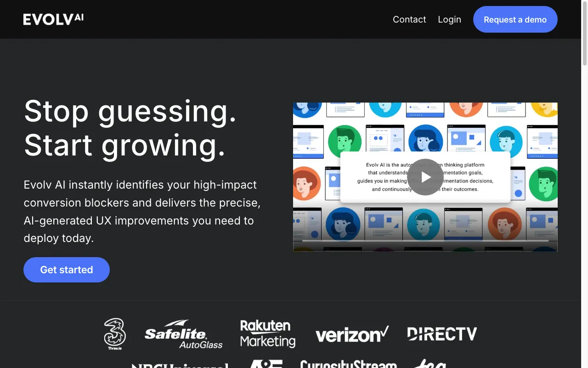The height and width of the screenshot is (368, 588).
Task: Click the Evolv AI logo
Action: 53,19
